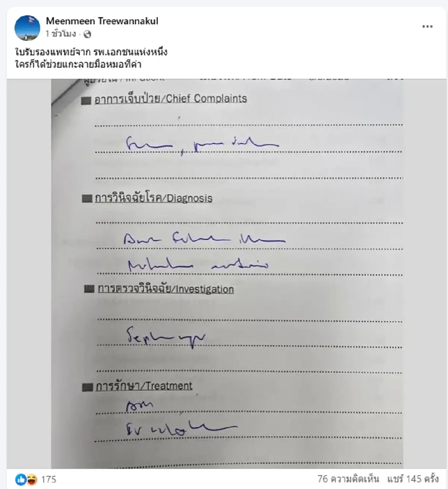Open Meenmeen Treewannakul's round profile avatar
This screenshot has width=448, height=489.
click(x=27, y=27)
